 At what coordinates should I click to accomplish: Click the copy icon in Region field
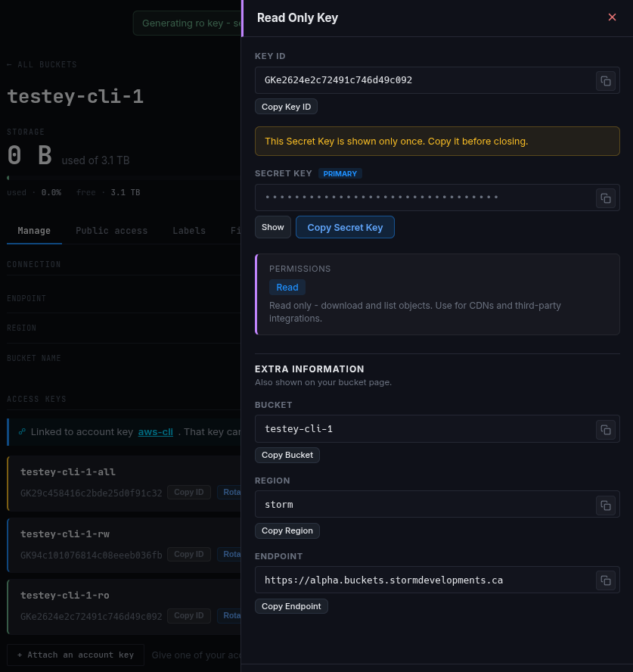point(605,506)
